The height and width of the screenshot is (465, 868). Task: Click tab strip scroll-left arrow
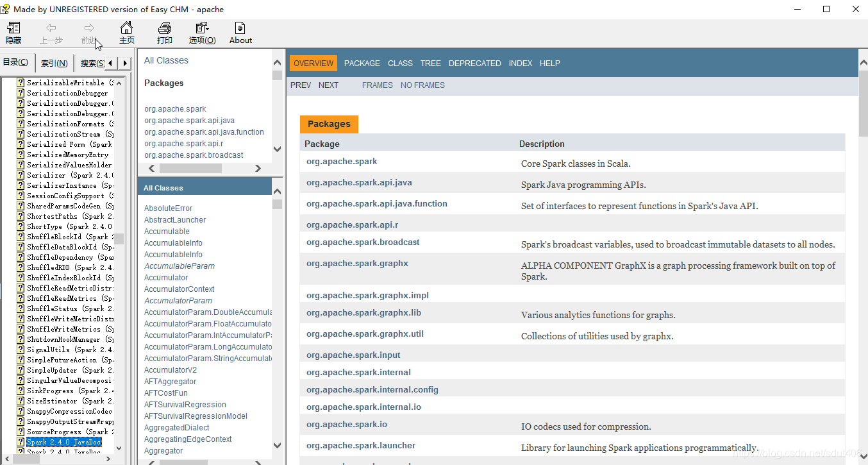point(111,63)
